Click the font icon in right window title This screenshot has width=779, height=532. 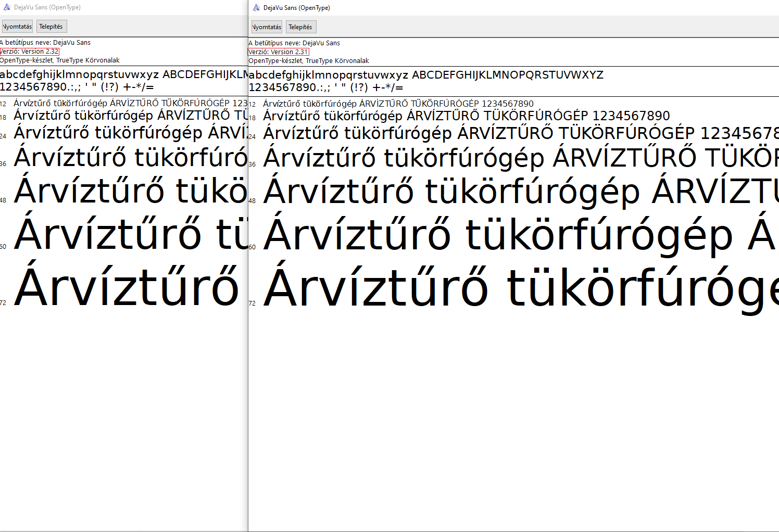256,8
